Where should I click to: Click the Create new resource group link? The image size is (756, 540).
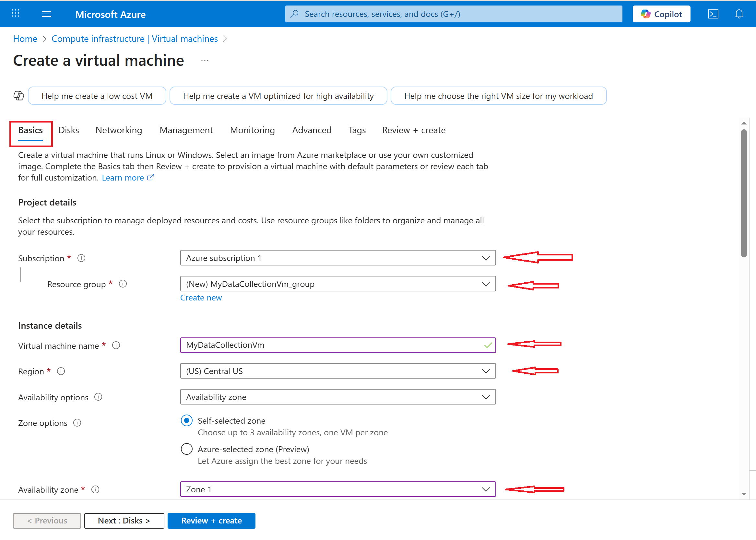201,298
